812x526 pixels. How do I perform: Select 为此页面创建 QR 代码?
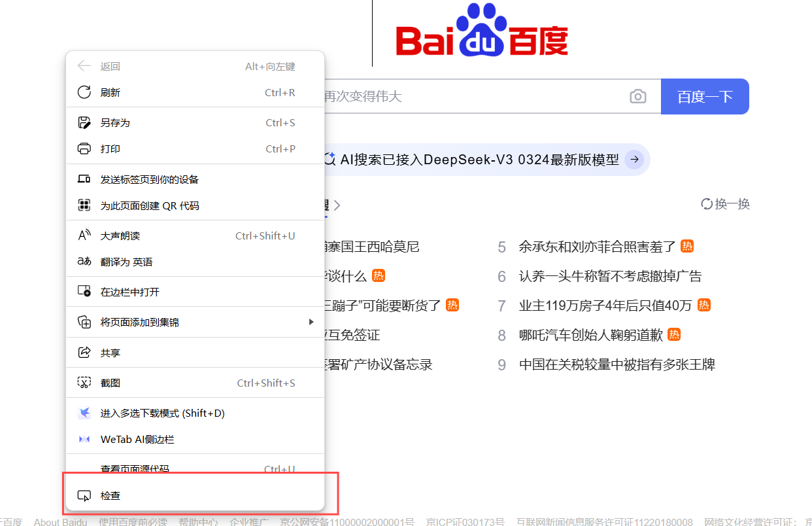195,205
